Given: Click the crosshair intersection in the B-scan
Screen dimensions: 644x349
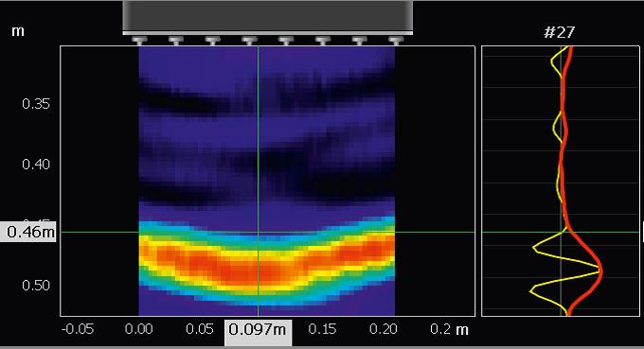Looking at the screenshot, I should pos(258,232).
